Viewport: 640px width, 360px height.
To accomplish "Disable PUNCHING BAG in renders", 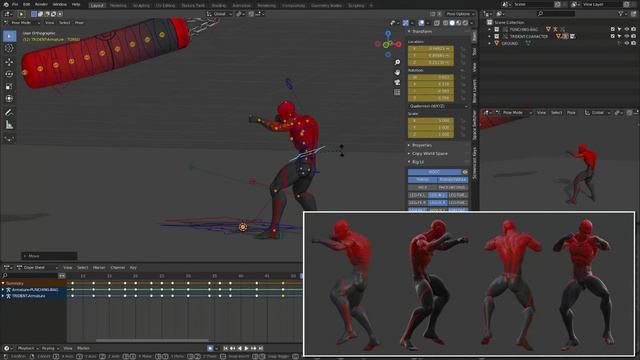I will coord(633,29).
